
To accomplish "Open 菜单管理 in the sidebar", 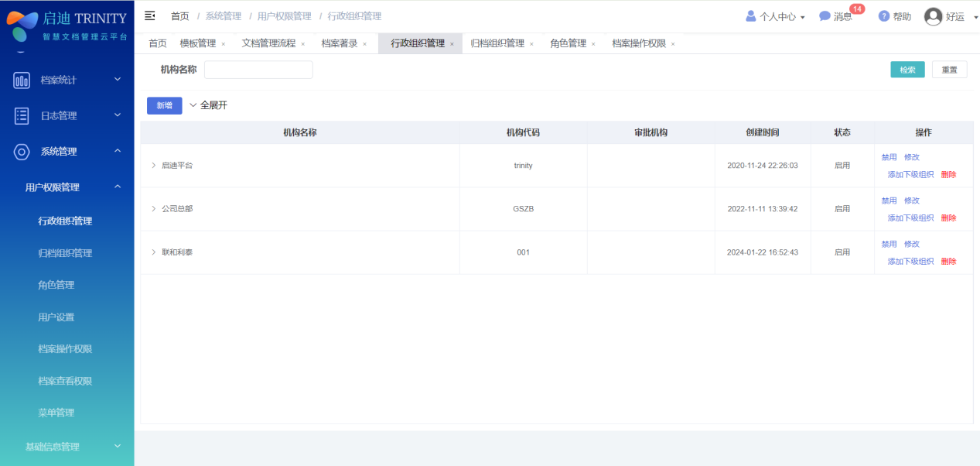I will point(56,413).
